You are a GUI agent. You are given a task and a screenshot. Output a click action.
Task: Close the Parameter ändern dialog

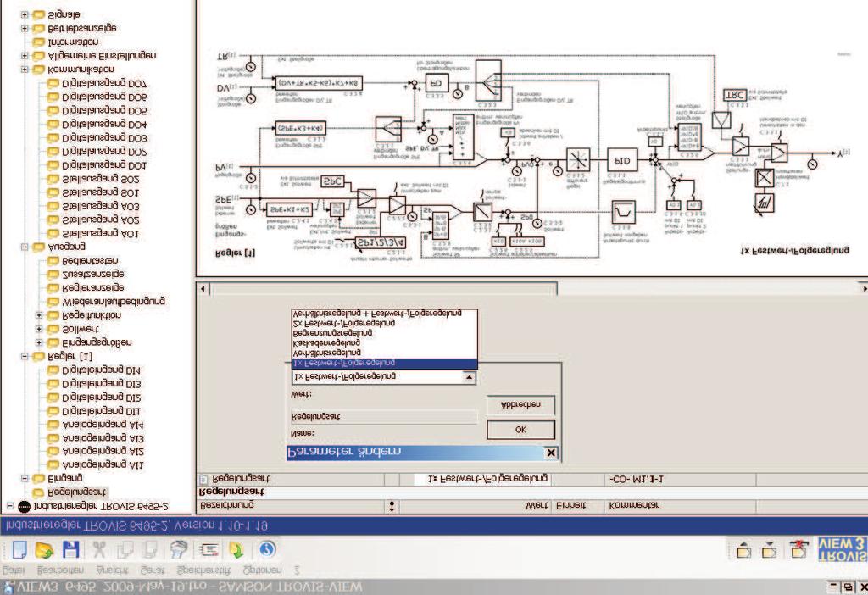coord(551,453)
